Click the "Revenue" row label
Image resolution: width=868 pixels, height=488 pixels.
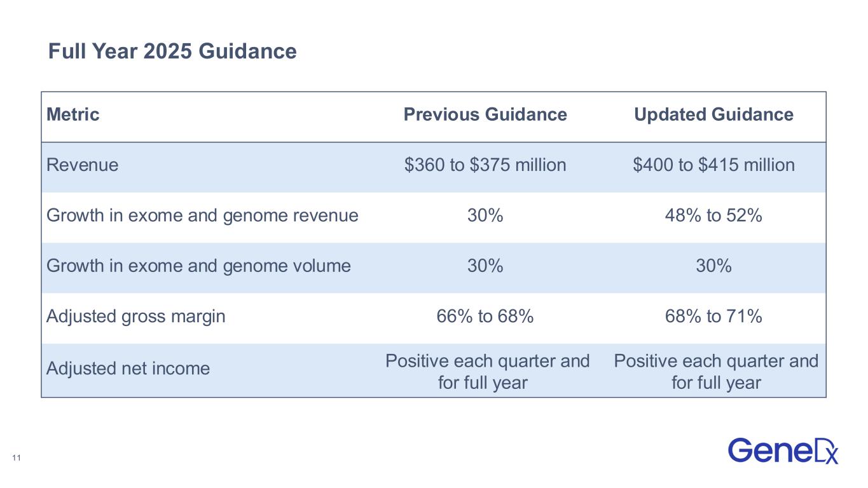pos(83,165)
